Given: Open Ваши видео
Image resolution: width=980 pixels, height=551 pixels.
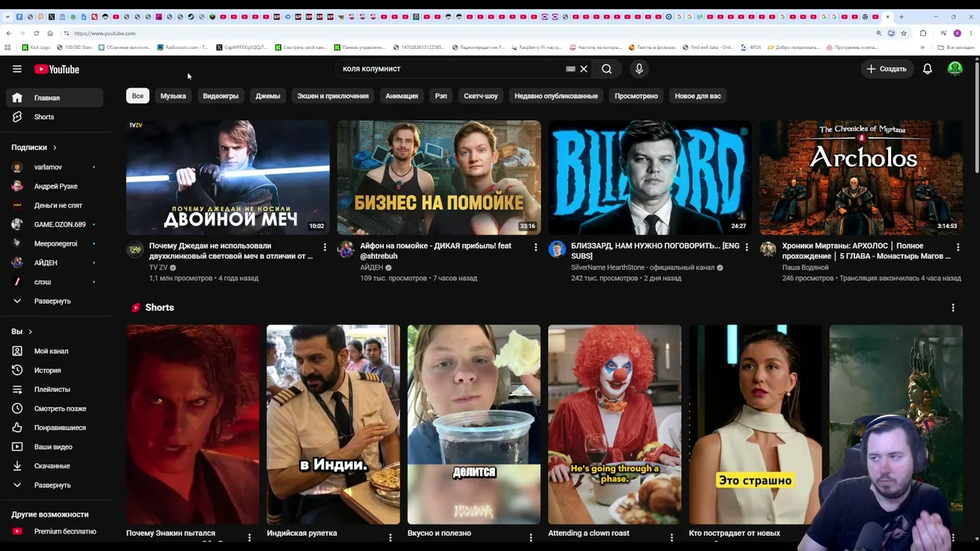Looking at the screenshot, I should (x=54, y=447).
